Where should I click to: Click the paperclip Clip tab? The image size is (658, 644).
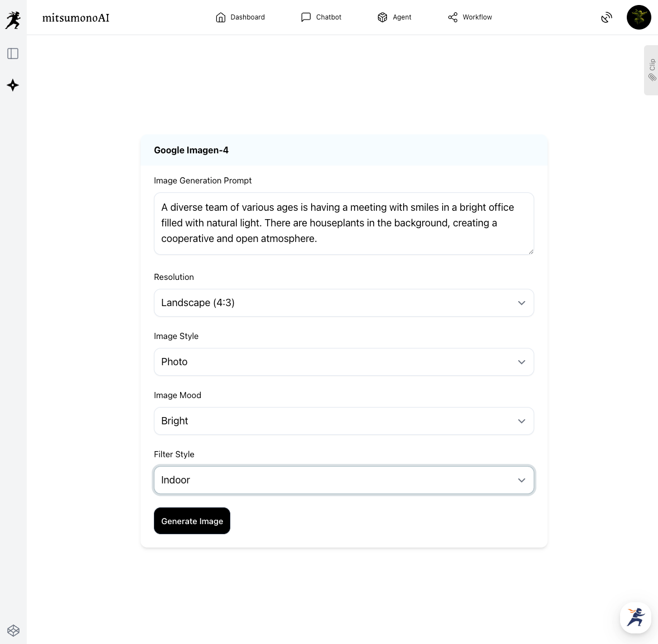tap(651, 70)
